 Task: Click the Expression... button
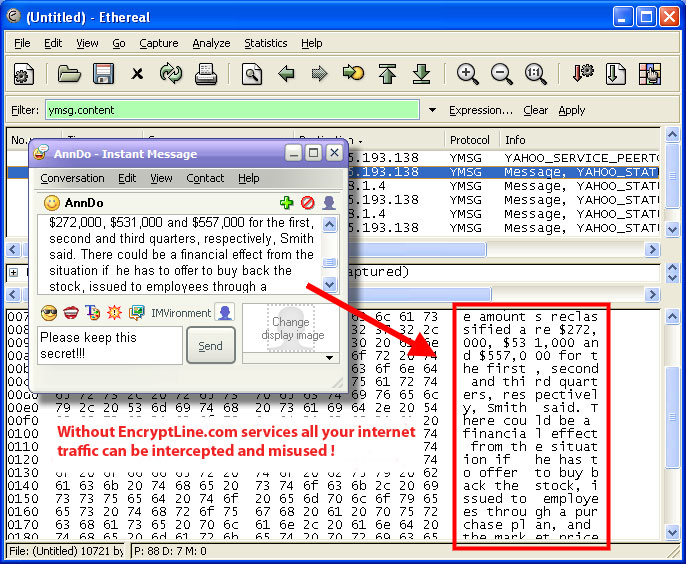pyautogui.click(x=481, y=110)
